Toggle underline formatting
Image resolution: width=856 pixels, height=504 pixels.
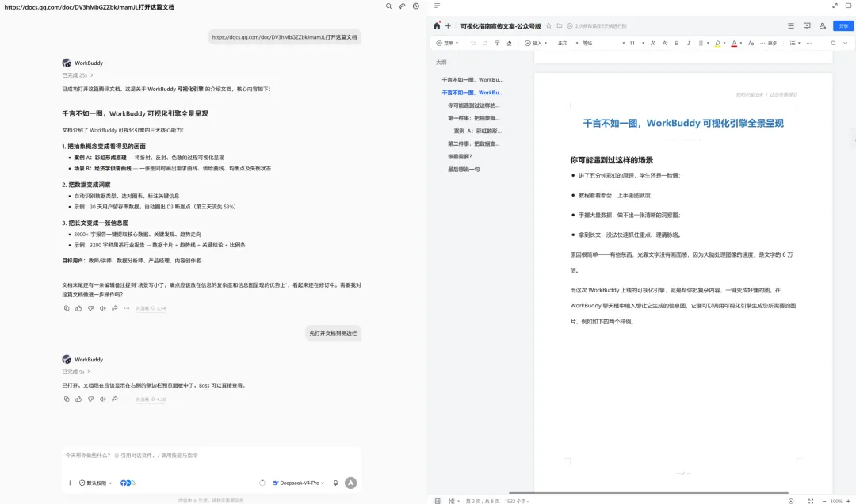point(701,43)
